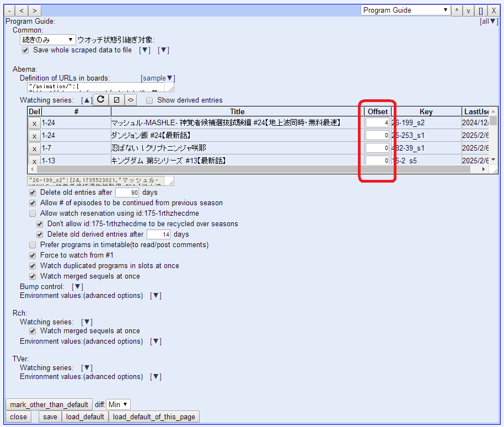
Task: Delete the 忍ばない！クリプトニンジャ咲耶 row via x
Action: pos(34,148)
